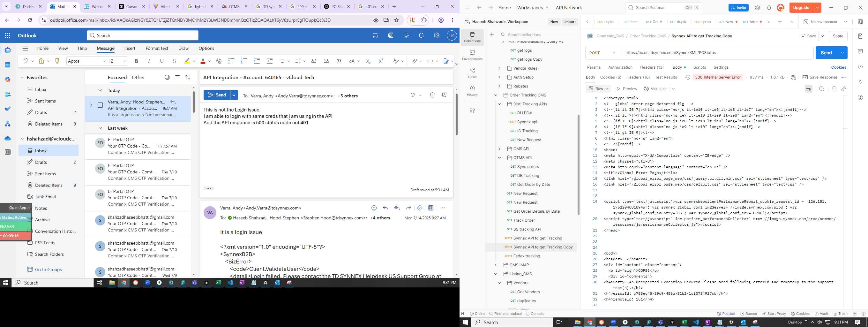
Task: Send the Postman request
Action: click(x=826, y=53)
